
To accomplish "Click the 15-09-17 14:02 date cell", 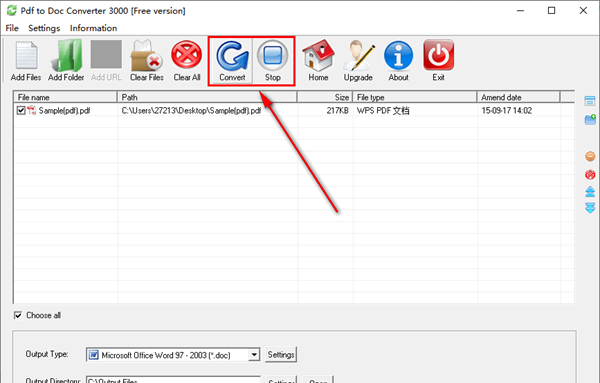I will pyautogui.click(x=507, y=111).
